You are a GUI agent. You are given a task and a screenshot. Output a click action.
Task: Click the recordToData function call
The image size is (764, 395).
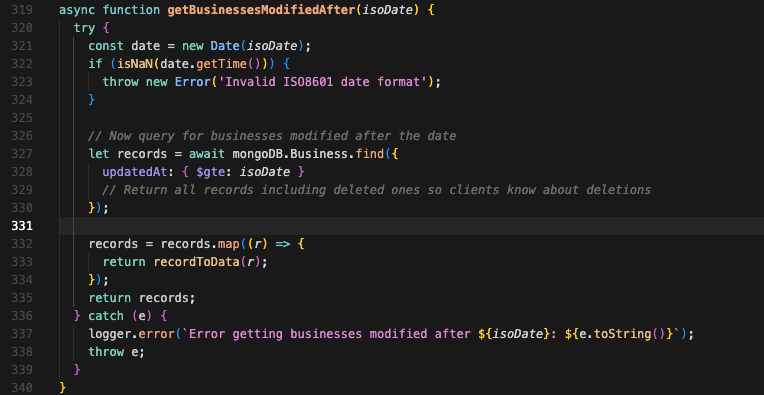tap(196, 262)
